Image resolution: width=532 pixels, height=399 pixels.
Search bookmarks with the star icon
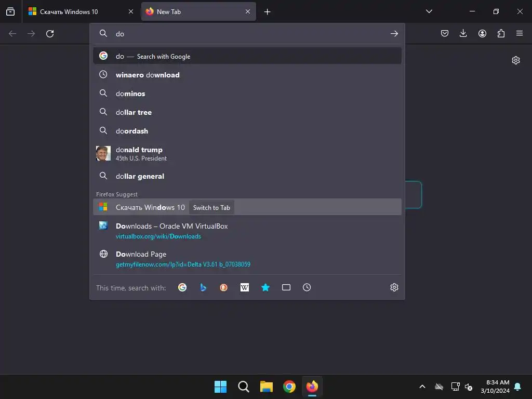(x=265, y=287)
